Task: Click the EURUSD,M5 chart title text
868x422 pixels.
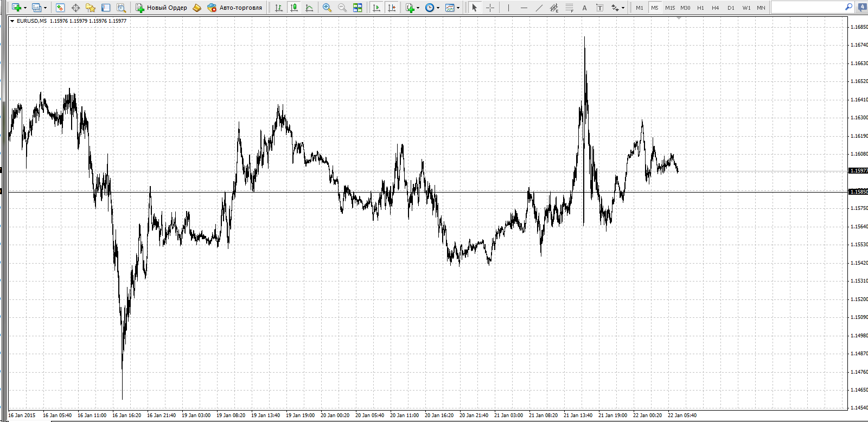Action: (x=31, y=21)
